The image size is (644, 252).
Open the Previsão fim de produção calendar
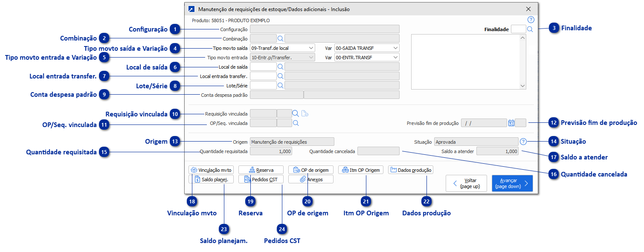(x=511, y=123)
